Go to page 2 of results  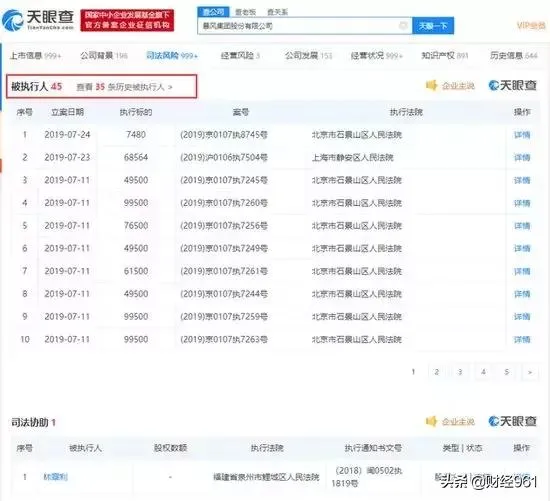436,372
